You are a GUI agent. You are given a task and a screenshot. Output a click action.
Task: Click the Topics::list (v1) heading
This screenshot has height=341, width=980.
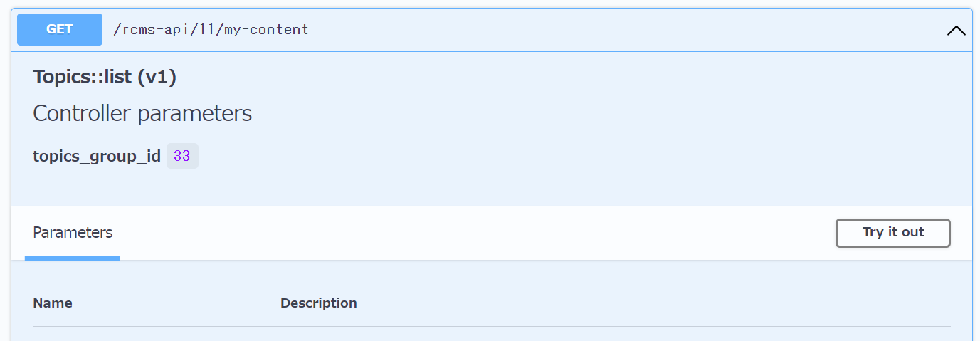point(105,77)
